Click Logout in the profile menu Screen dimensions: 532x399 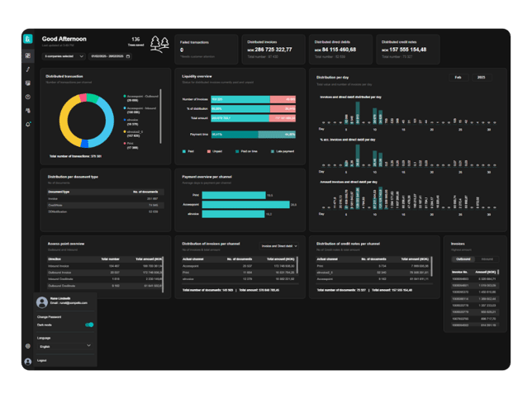coord(42,360)
